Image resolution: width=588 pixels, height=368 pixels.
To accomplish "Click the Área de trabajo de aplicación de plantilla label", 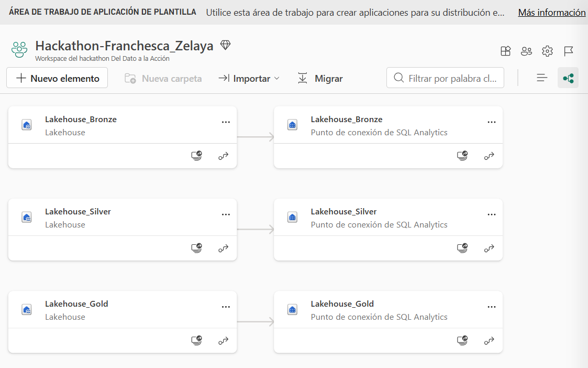I will tap(103, 12).
